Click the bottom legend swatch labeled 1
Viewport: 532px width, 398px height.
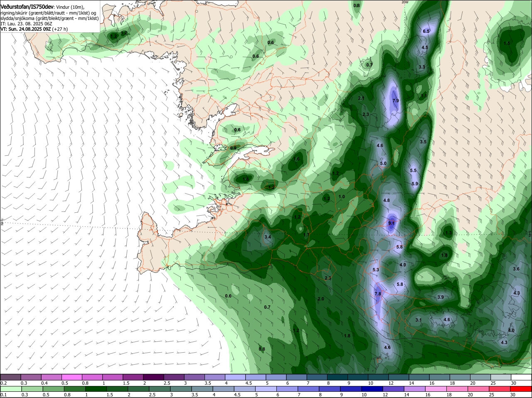coord(95,389)
